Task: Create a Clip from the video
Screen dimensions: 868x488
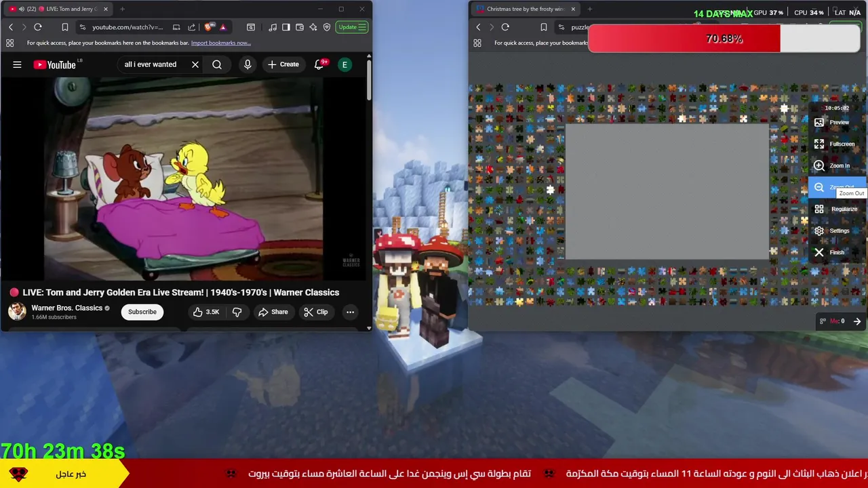Action: coord(315,312)
